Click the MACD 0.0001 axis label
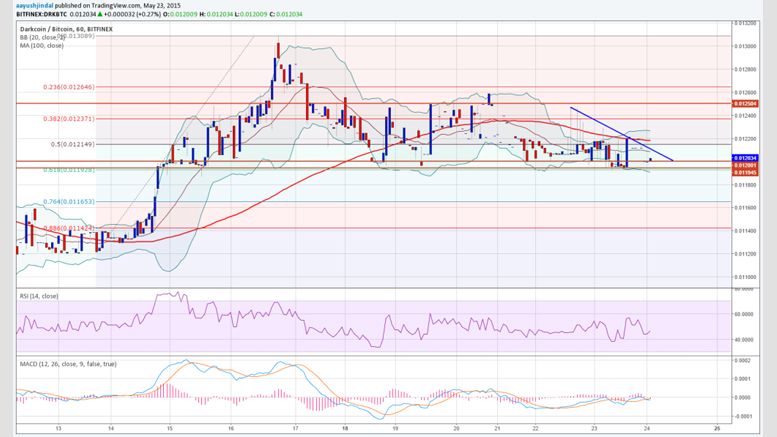The width and height of the screenshot is (777, 437). [x=742, y=379]
